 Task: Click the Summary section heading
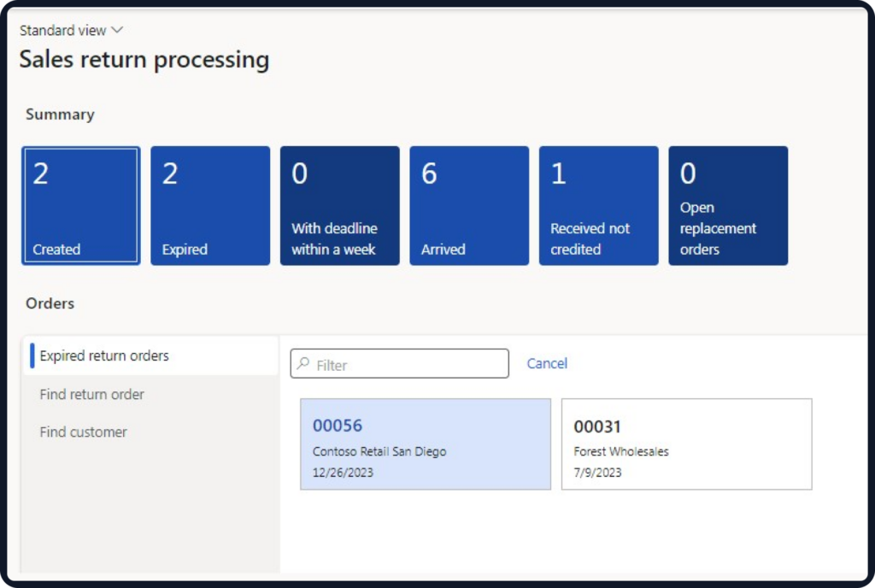coord(61,115)
